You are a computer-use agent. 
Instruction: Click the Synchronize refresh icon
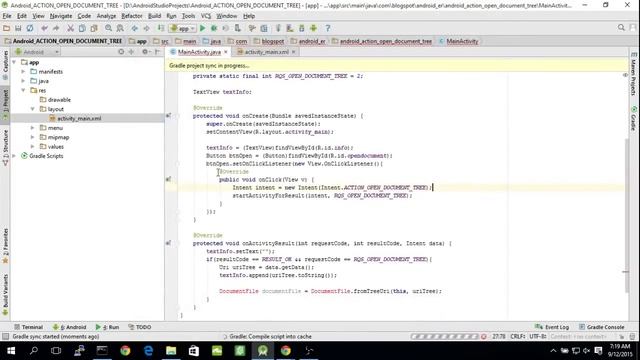click(x=30, y=28)
